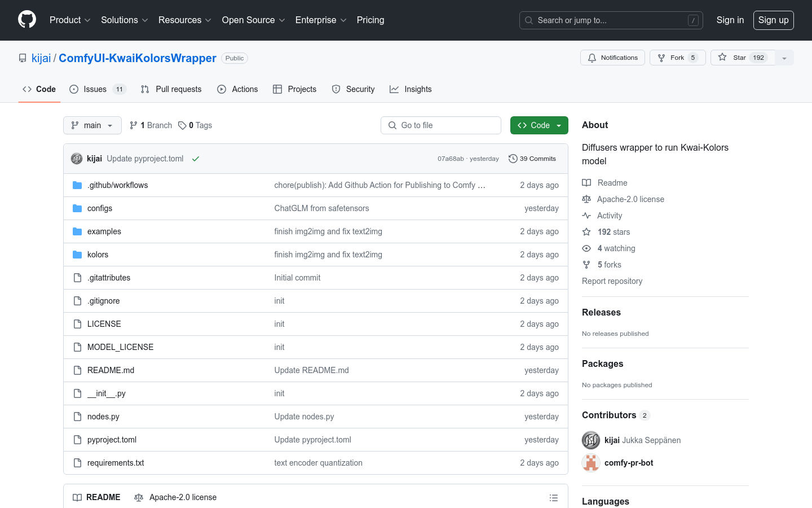Screen dimensions: 812x508
Task: Click the Readme book icon in About
Action: (x=586, y=183)
